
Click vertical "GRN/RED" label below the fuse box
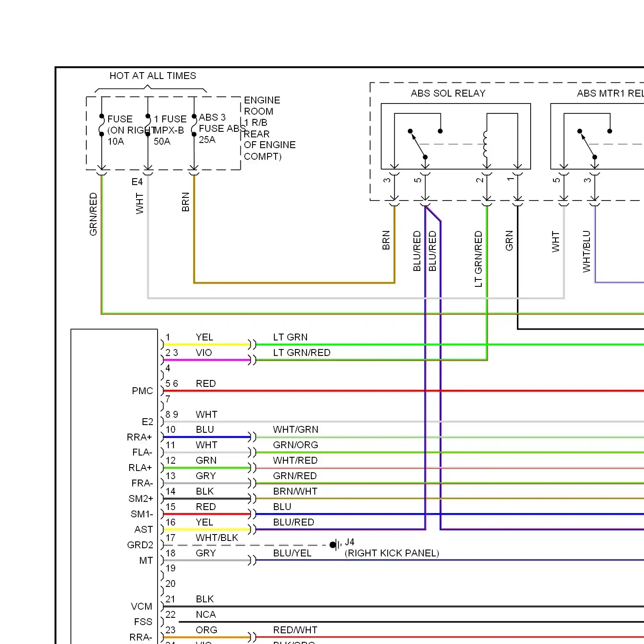(94, 214)
